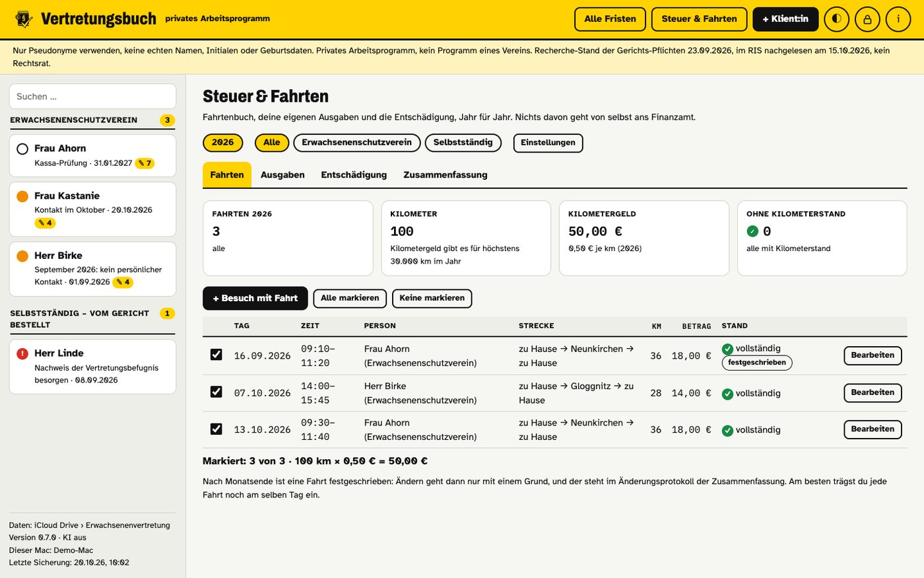Click Alle markieren button
Viewport: 924px width, 578px height.
coord(350,299)
